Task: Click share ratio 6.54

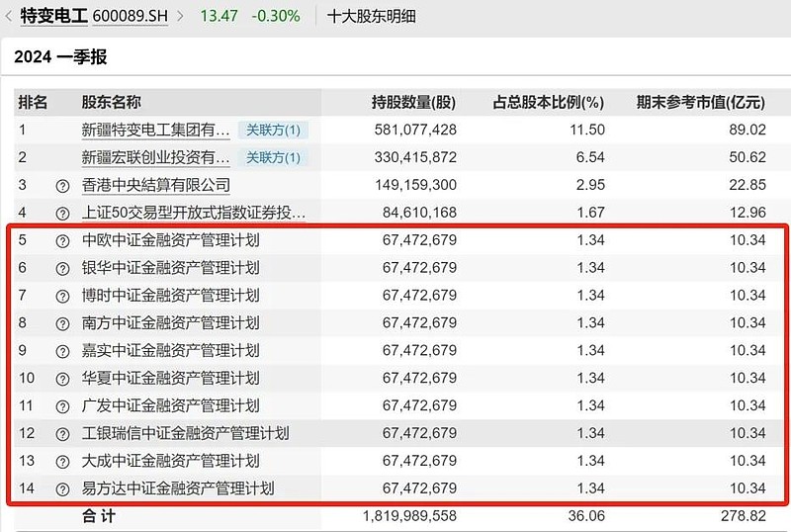Action: click(x=590, y=157)
